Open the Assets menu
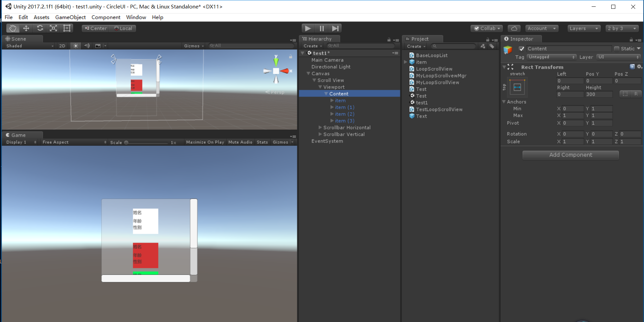This screenshot has width=644, height=322. coord(42,17)
